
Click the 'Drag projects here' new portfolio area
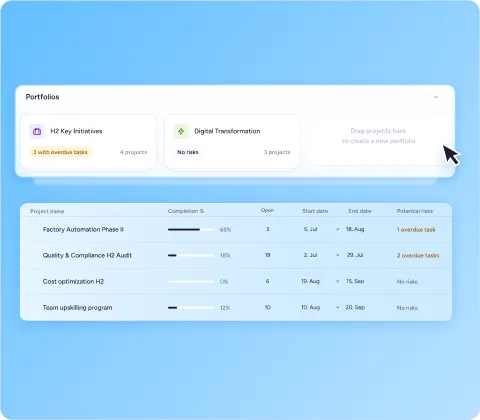379,140
